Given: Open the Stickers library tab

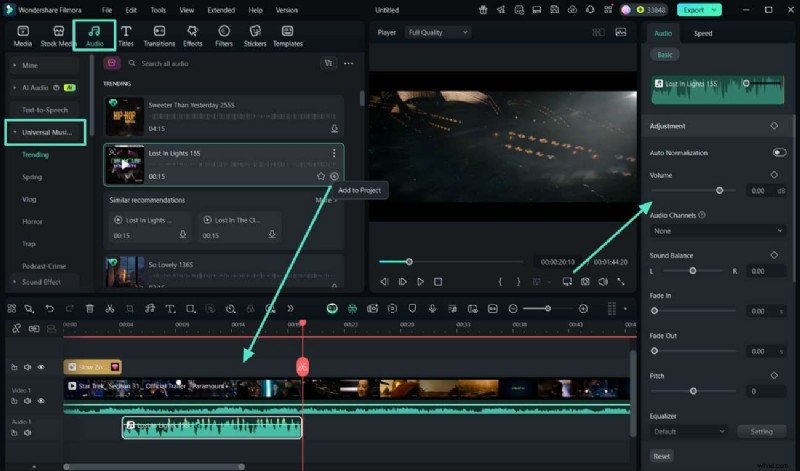Looking at the screenshot, I should click(x=254, y=35).
